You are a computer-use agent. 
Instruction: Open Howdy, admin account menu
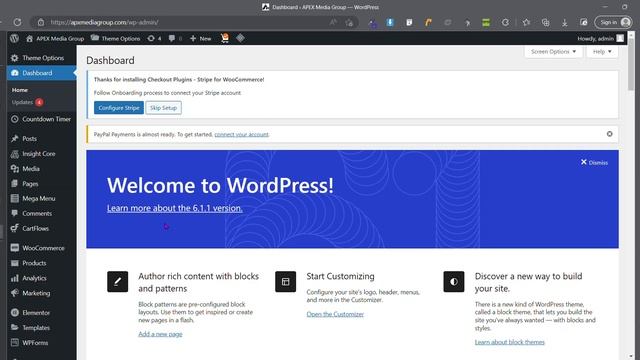[600, 38]
